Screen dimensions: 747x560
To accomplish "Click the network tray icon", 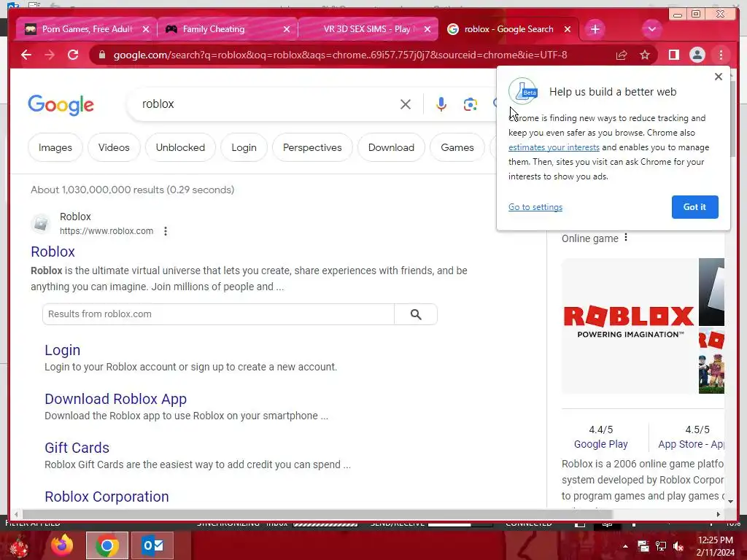I will pos(661,546).
